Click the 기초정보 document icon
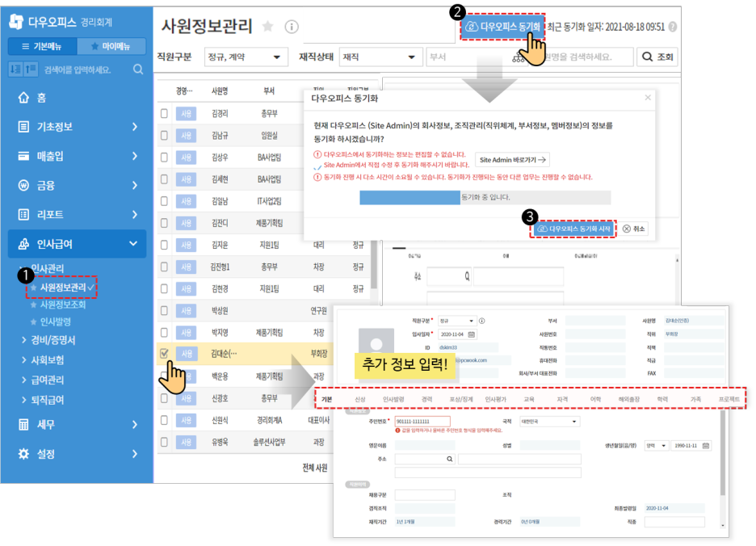Viewport: 756px width, 546px height. [x=23, y=127]
